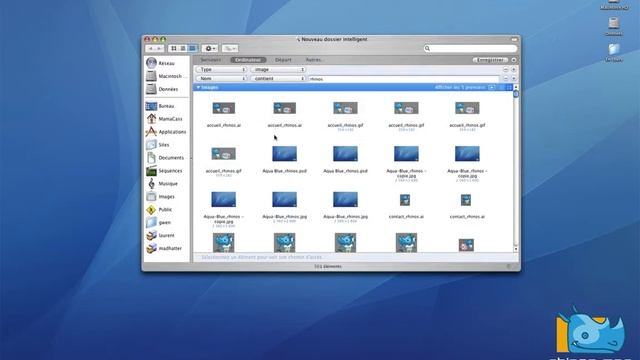This screenshot has height=360, width=640.
Task: Open the contient operator dropdown
Action: pyautogui.click(x=278, y=78)
